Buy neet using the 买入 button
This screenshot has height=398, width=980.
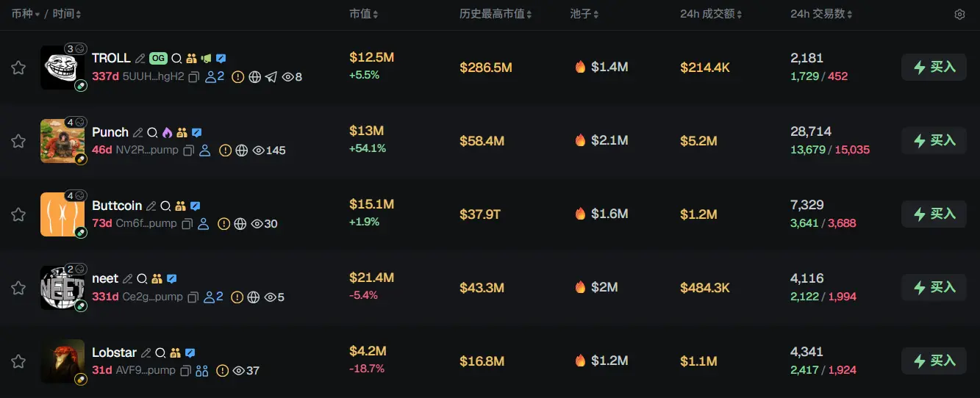click(934, 287)
